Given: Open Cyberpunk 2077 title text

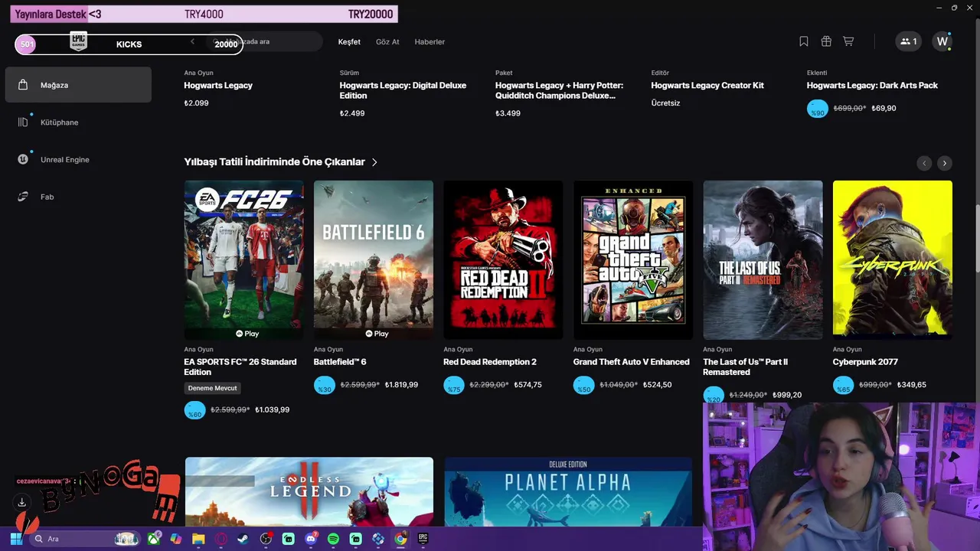Looking at the screenshot, I should point(866,362).
